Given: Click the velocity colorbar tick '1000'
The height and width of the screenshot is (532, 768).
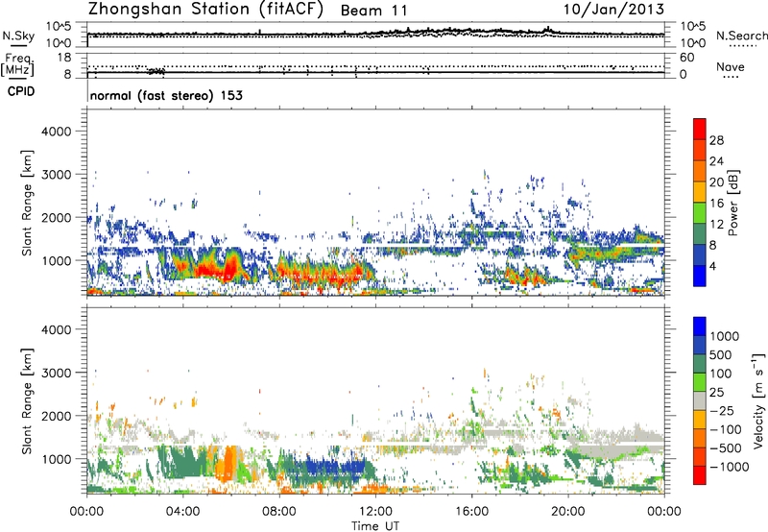Looking at the screenshot, I should [x=725, y=336].
